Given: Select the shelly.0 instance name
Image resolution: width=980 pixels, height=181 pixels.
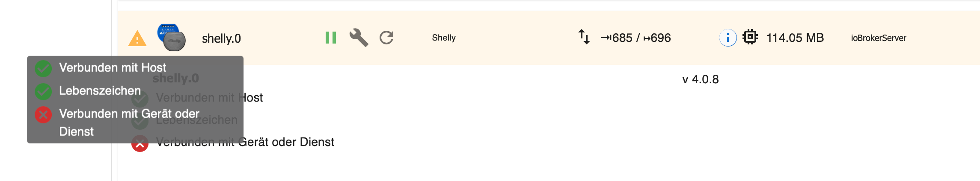Looking at the screenshot, I should pyautogui.click(x=221, y=38).
